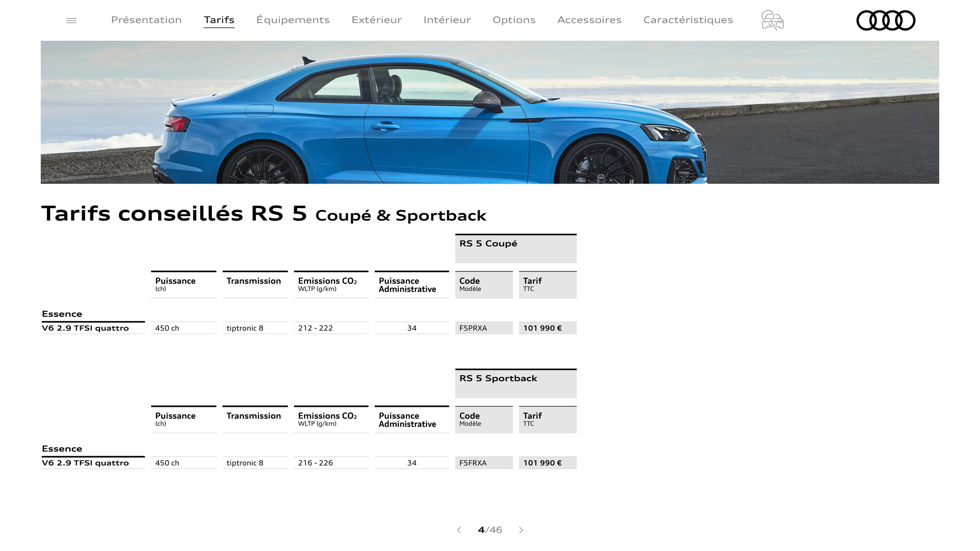Select the Tarifs tab

pos(219,20)
